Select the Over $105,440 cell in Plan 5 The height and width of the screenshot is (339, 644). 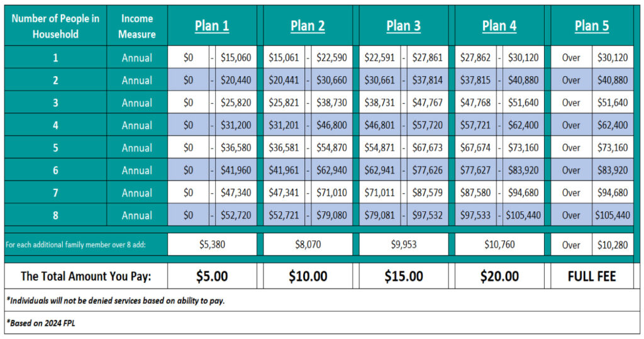(592, 215)
